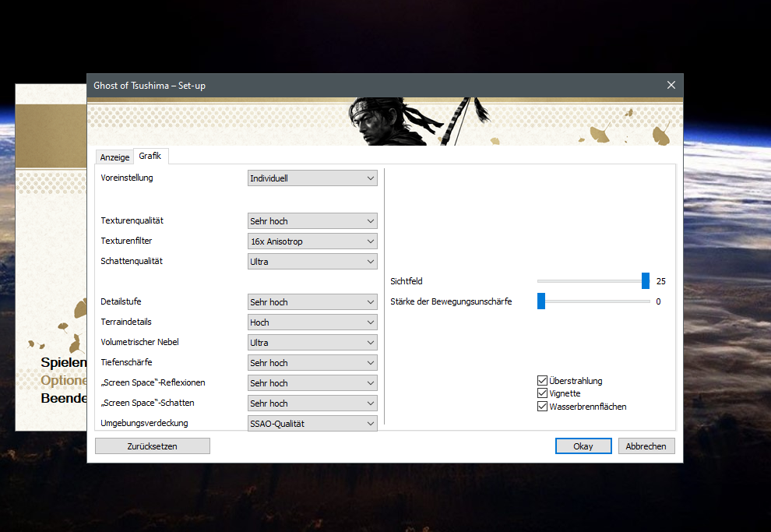
Task: Click the Zurücksetzen button
Action: pyautogui.click(x=153, y=446)
